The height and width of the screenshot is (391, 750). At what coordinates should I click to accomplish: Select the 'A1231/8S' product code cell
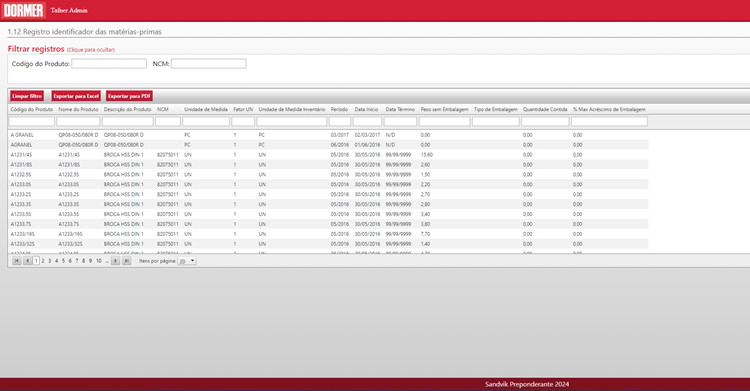click(21, 165)
